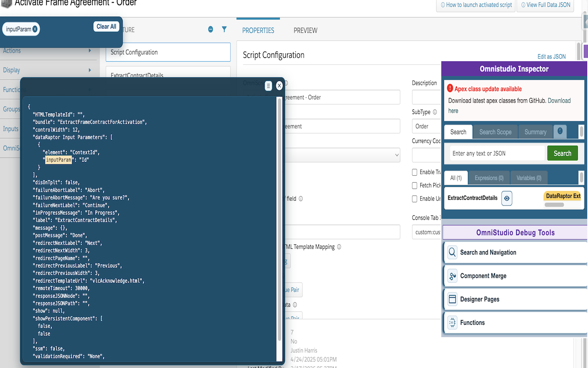The width and height of the screenshot is (588, 368).
Task: Click the Component Merge icon
Action: [452, 276]
